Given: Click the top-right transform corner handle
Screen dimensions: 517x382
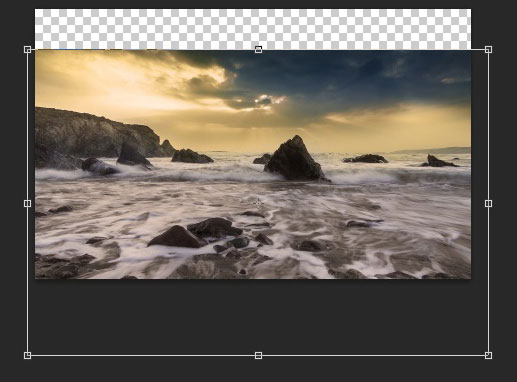Looking at the screenshot, I should [x=488, y=50].
